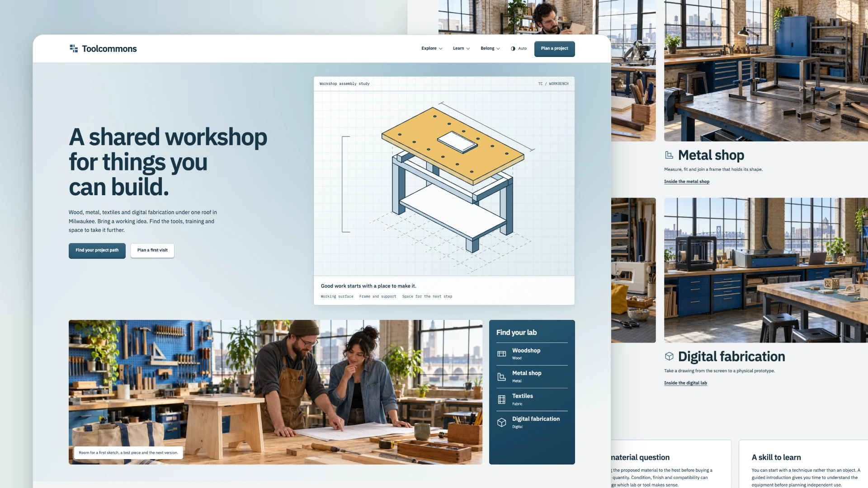
Task: Click the two makers workshop photo
Action: pos(275,392)
